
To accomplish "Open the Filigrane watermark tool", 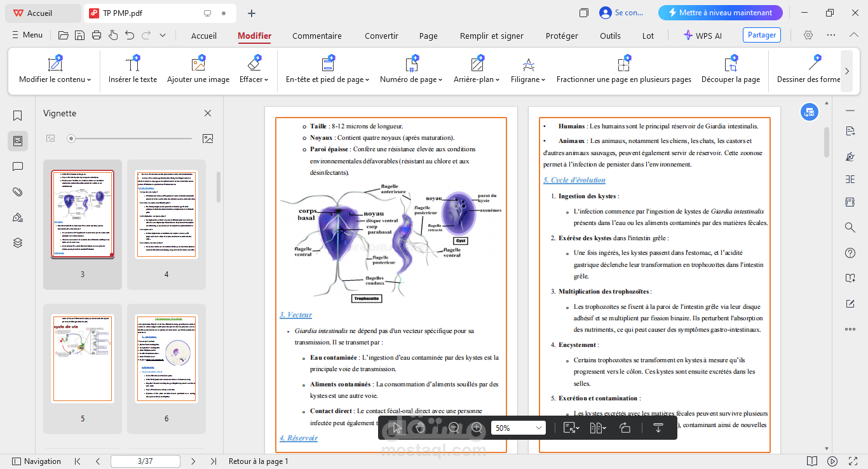I will (x=528, y=70).
